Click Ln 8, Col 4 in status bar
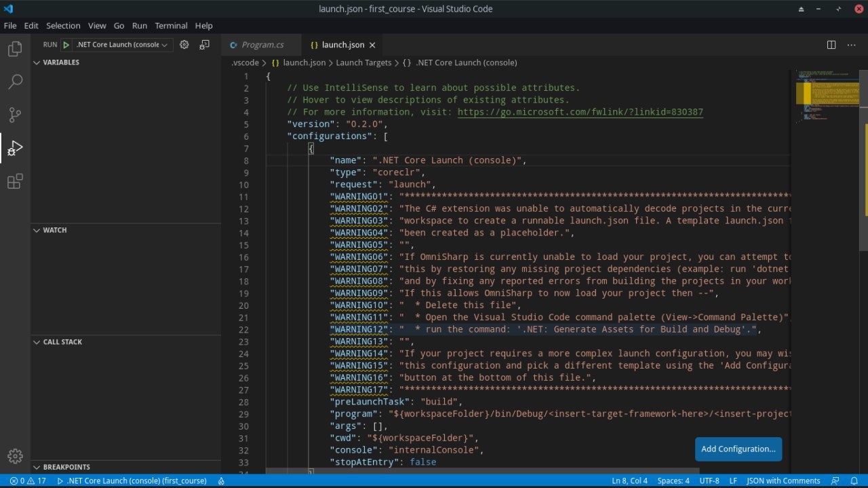The width and height of the screenshot is (868, 488). 629,481
